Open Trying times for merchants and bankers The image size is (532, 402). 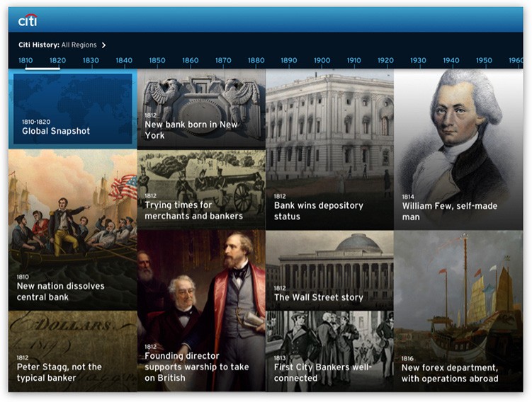click(201, 190)
